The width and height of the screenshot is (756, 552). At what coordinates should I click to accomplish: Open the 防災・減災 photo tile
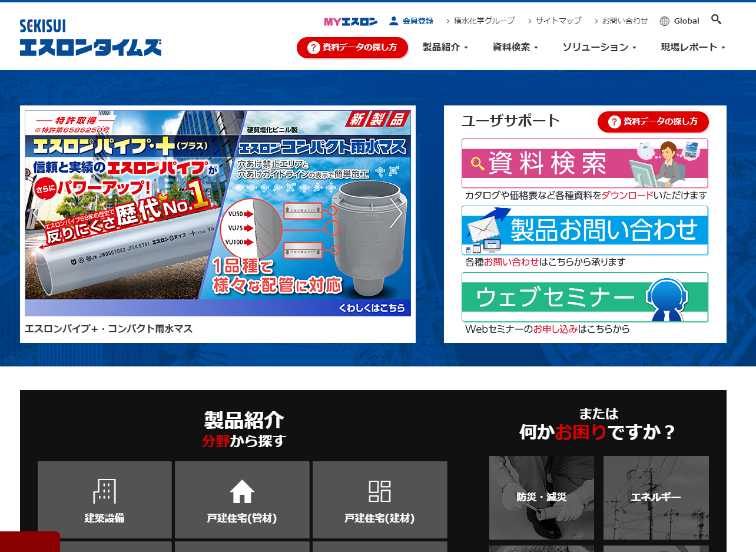[x=542, y=498]
